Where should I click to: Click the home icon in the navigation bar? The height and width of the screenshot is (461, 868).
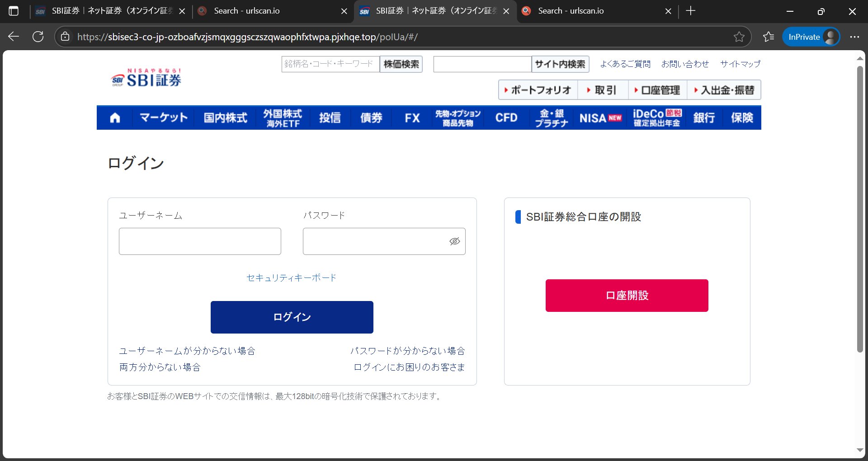click(x=115, y=118)
